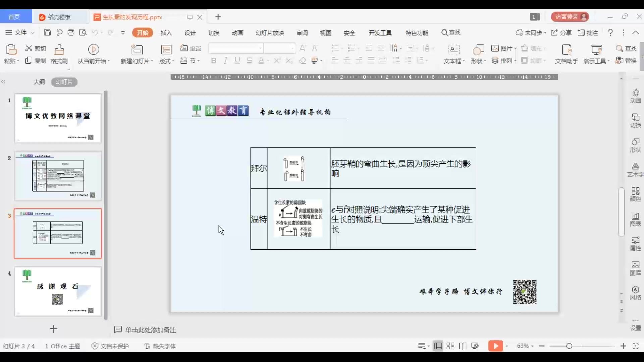644x362 pixels.
Task: Open the Design (设计) ribbon tab
Action: pyautogui.click(x=190, y=33)
